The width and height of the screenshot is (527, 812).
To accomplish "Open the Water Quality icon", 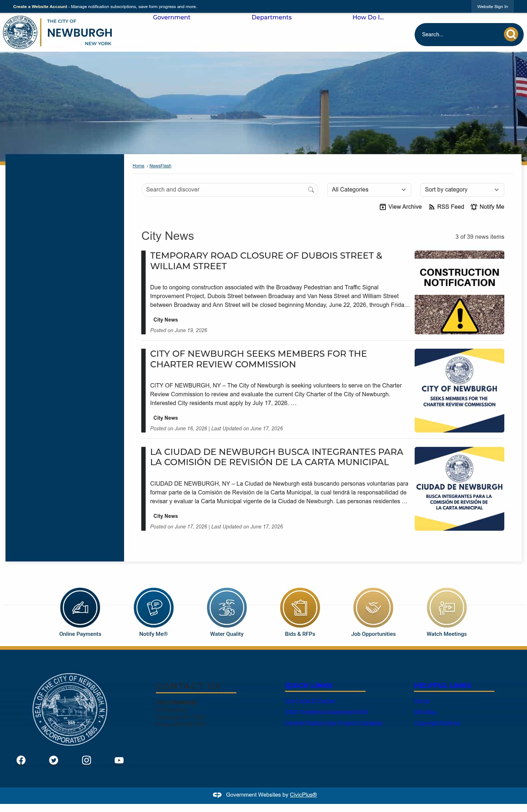I will pyautogui.click(x=227, y=608).
